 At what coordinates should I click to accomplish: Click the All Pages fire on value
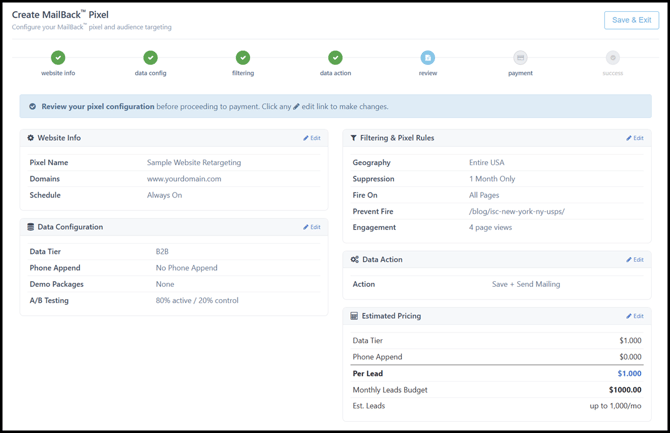coord(484,195)
